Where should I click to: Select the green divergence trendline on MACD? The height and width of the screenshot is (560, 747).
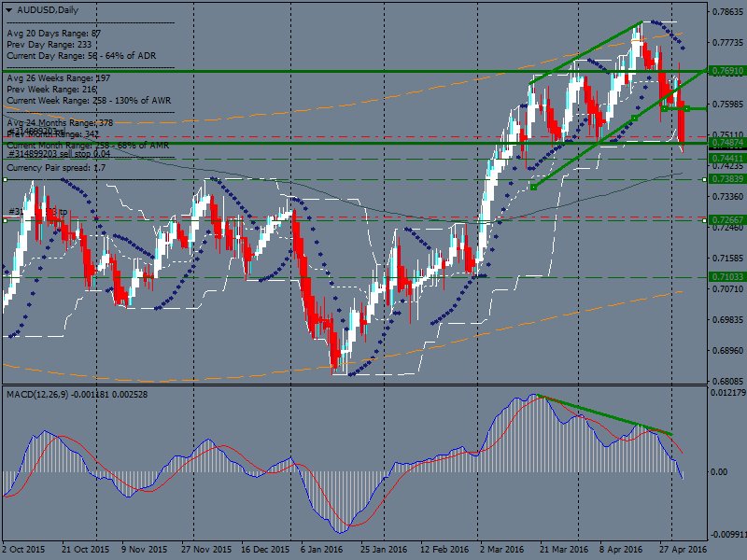[x=604, y=414]
